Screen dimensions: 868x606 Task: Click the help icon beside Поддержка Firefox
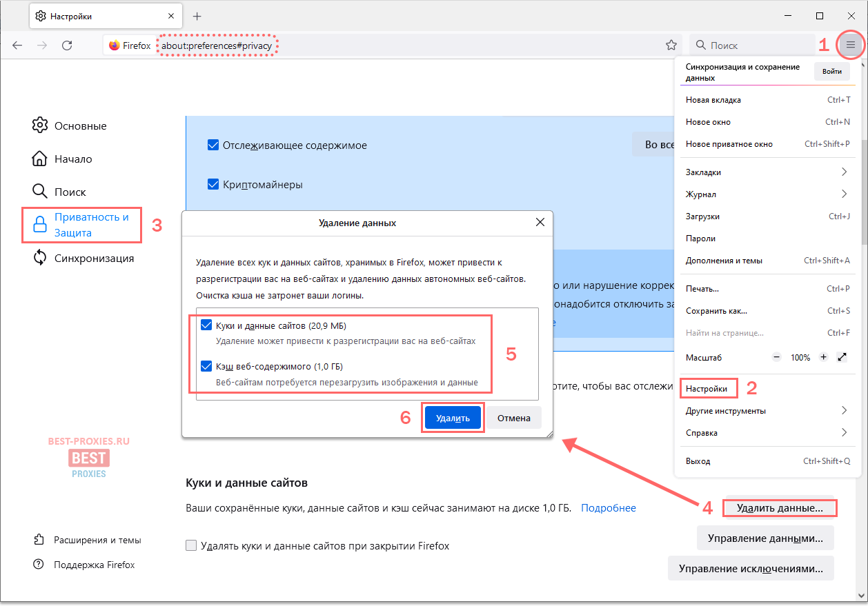click(39, 565)
